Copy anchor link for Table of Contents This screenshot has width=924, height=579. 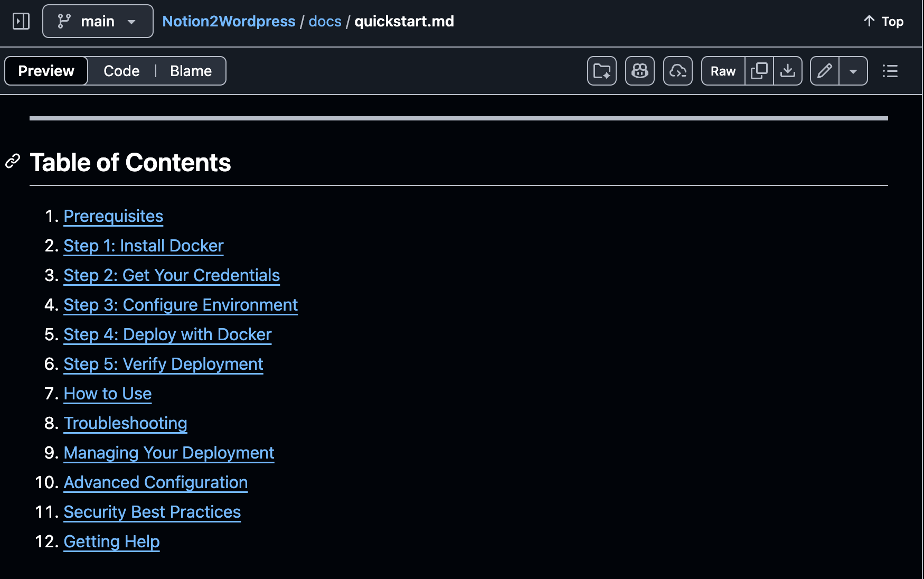click(13, 161)
